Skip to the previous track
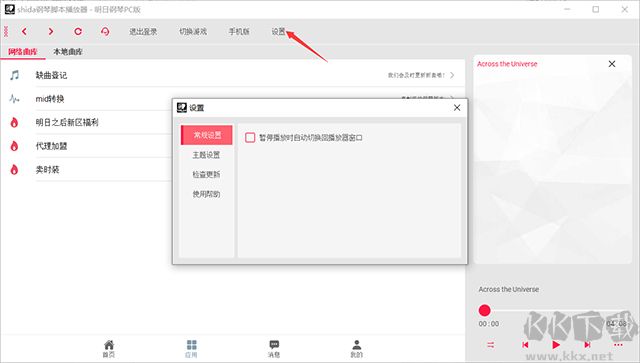 pyautogui.click(x=525, y=345)
